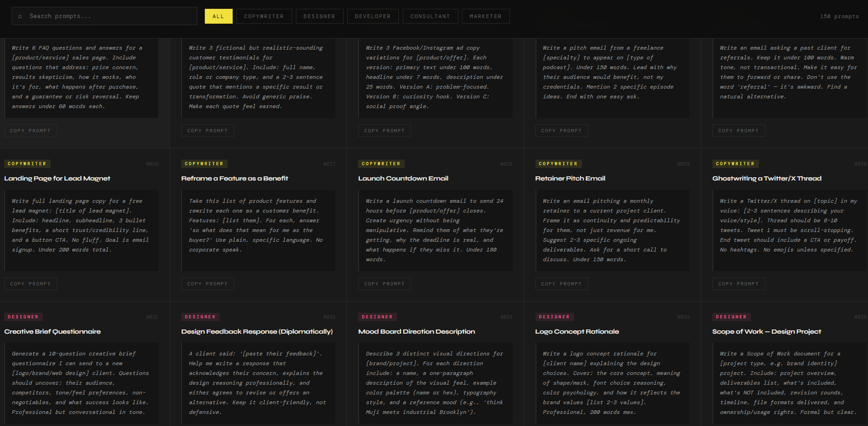Copy the Facebook/Instagram ad copy prompt
Screen dimensions: 868x426
tap(384, 131)
